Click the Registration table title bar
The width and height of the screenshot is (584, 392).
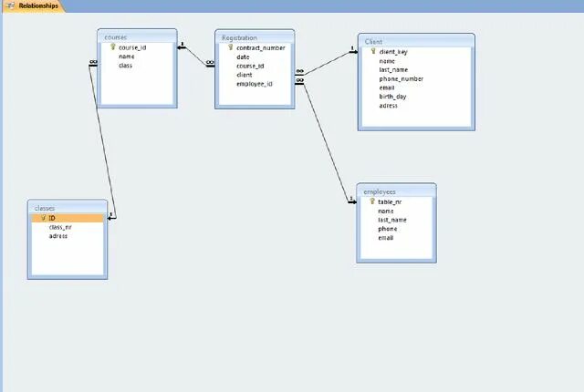(255, 37)
